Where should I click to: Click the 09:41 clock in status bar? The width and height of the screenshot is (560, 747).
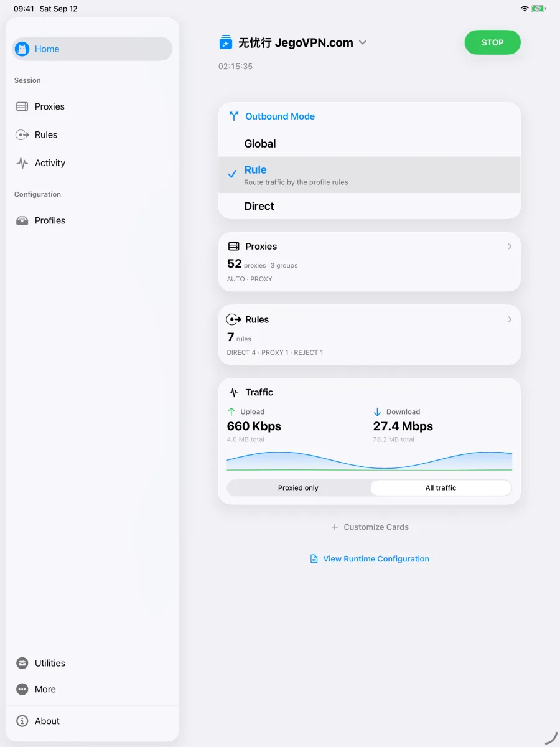pos(24,9)
